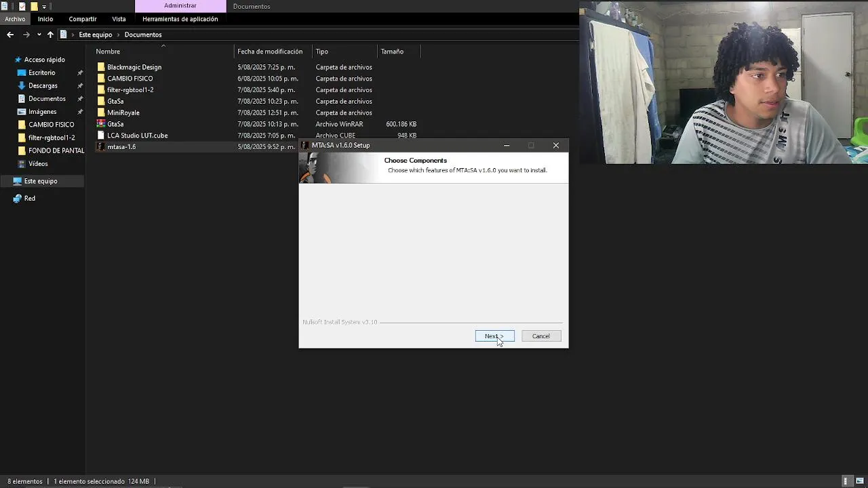Open the Archivo menu in File Explorer
This screenshot has width=868, height=488.
[15, 19]
